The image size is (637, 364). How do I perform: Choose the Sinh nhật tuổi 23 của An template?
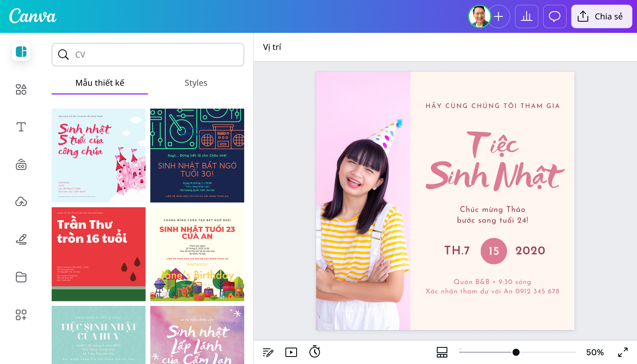197,254
